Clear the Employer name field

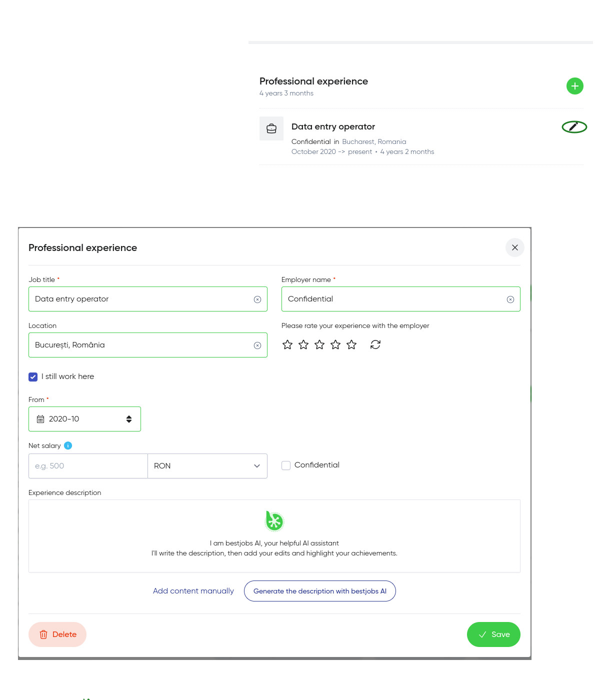(x=510, y=299)
